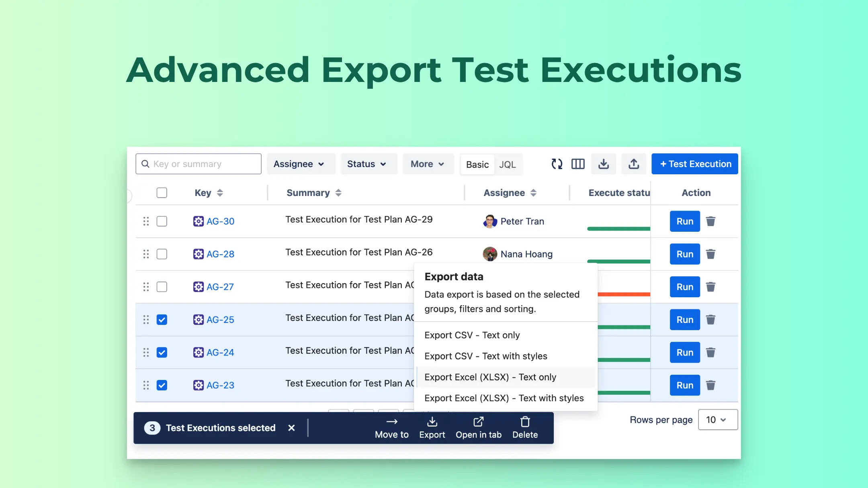
Task: Click the drag handle of the AG-27 row
Action: (x=146, y=287)
